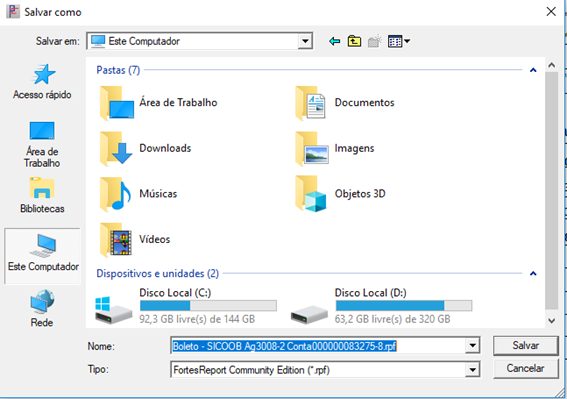Click the Cancelar button
The height and width of the screenshot is (399, 567).
pyautogui.click(x=525, y=369)
